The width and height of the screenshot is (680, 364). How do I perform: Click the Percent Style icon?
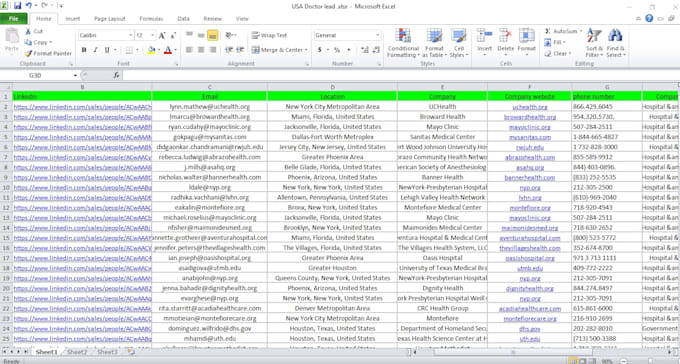click(337, 50)
